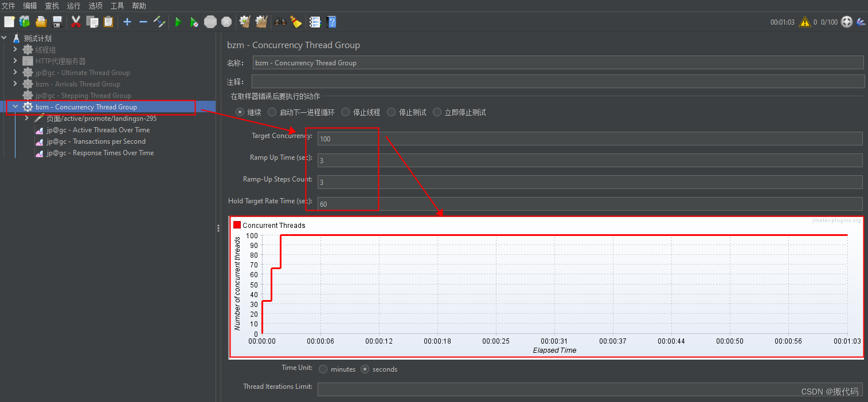Viewport: 868px width, 402px height.
Task: Clear results with single broom gear icon
Action: tap(245, 22)
